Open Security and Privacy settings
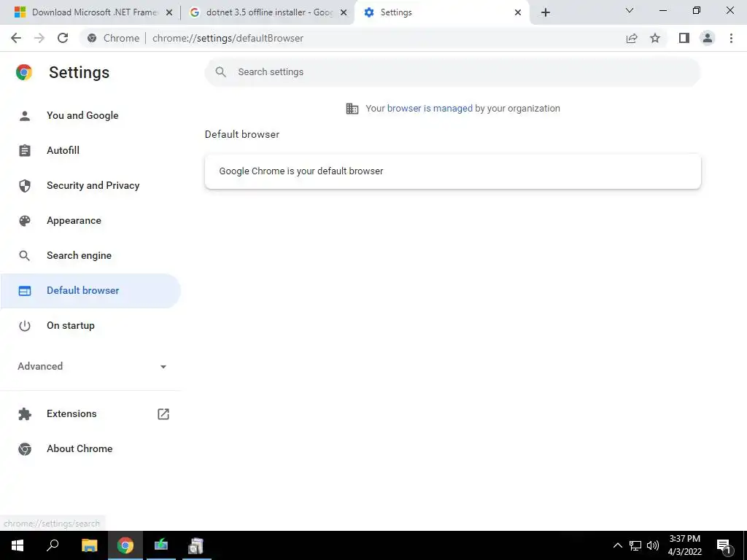Image resolution: width=747 pixels, height=560 pixels. tap(90, 186)
